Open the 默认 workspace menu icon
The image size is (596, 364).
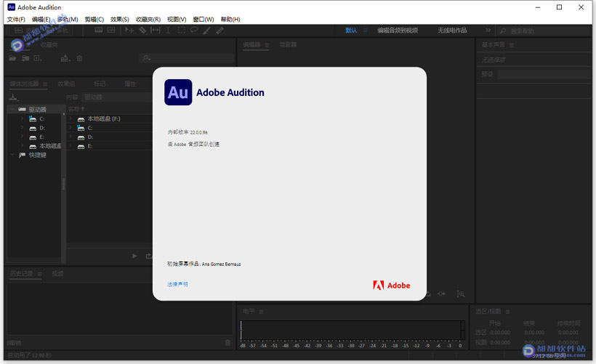[x=366, y=31]
